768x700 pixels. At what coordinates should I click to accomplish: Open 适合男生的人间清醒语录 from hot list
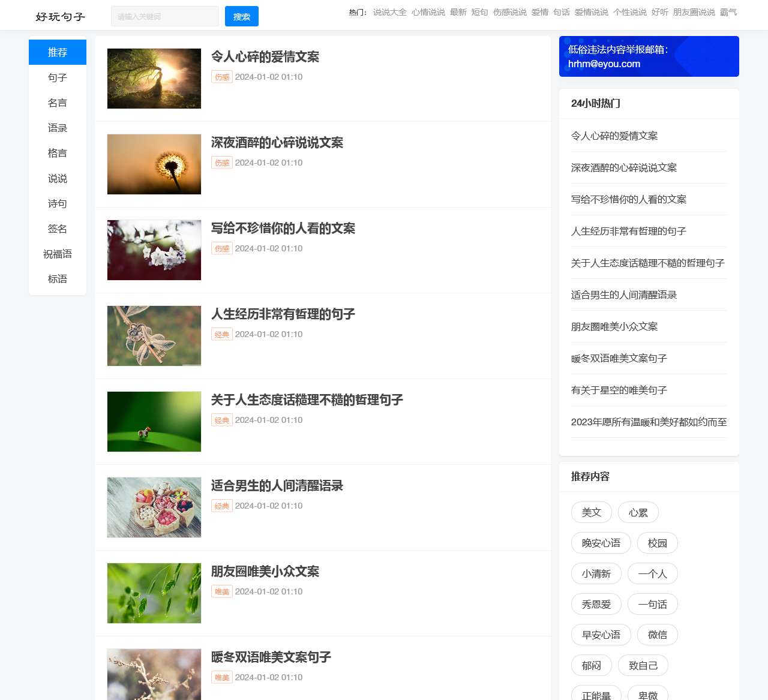623,295
